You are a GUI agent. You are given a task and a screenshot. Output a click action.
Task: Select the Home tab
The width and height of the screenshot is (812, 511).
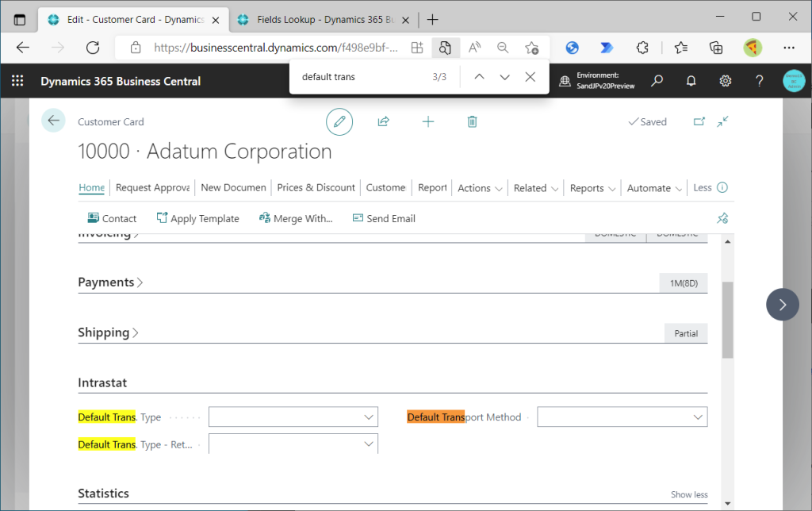(x=92, y=187)
